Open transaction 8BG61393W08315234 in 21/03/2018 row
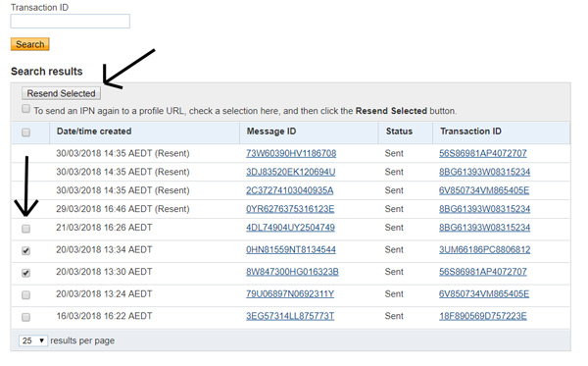This screenshot has width=588, height=366. [484, 228]
